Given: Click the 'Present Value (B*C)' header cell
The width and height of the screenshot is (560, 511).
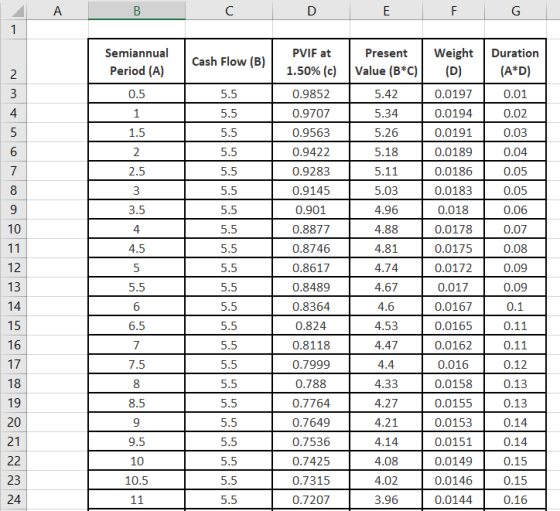Looking at the screenshot, I should coord(386,61).
